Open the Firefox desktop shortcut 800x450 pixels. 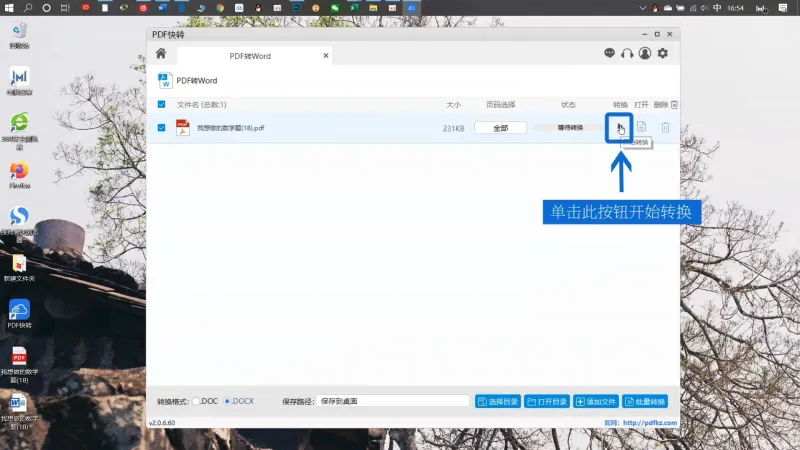[x=19, y=175]
